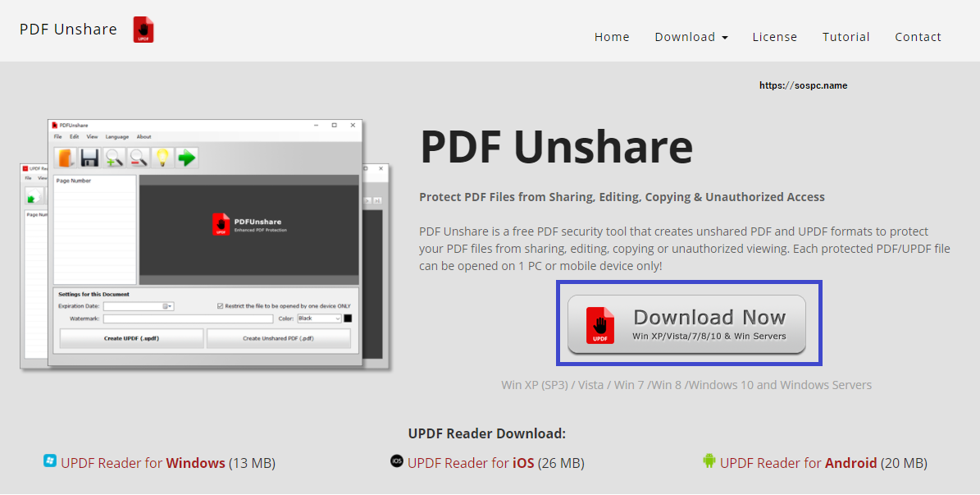
Task: Expand the Download menu in the site navigation
Action: (x=691, y=37)
